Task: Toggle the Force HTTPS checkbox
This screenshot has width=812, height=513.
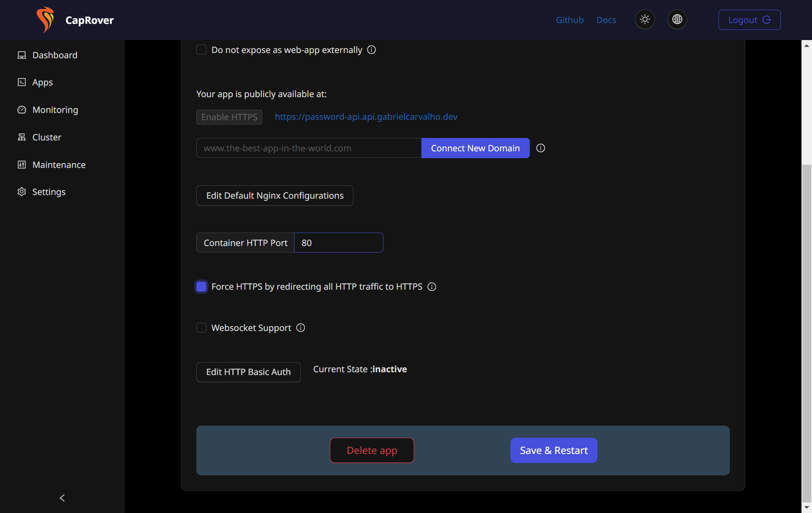Action: pyautogui.click(x=201, y=287)
